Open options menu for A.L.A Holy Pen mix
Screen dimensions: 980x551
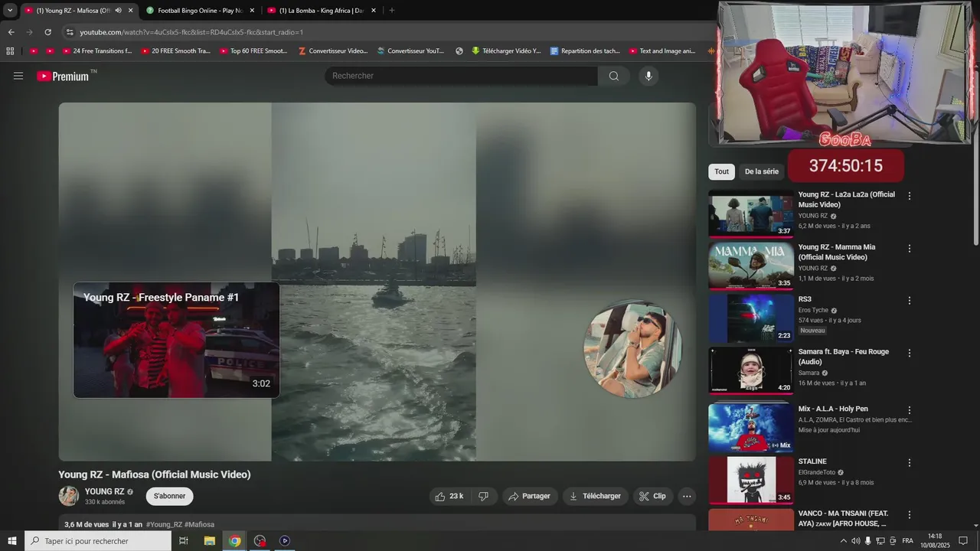coord(910,410)
